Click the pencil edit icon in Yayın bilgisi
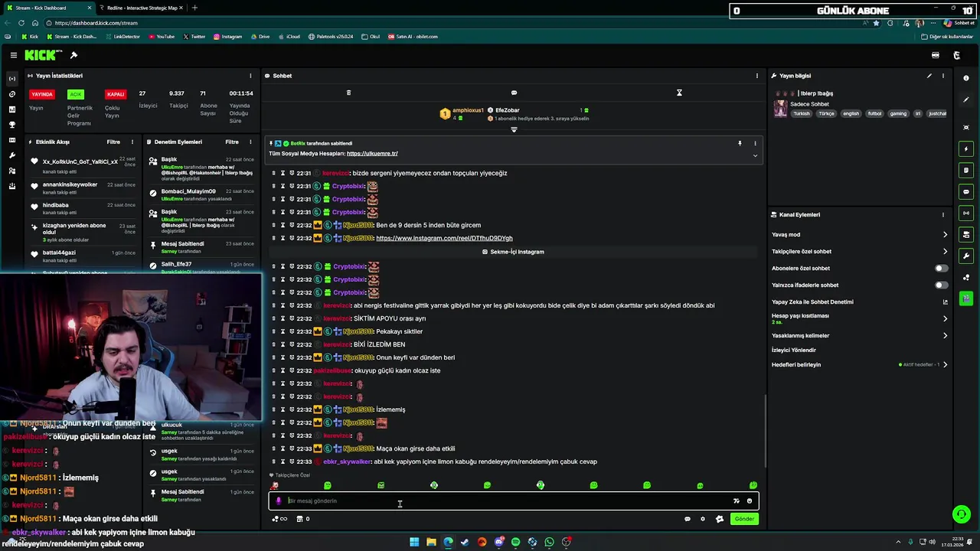 click(x=929, y=76)
